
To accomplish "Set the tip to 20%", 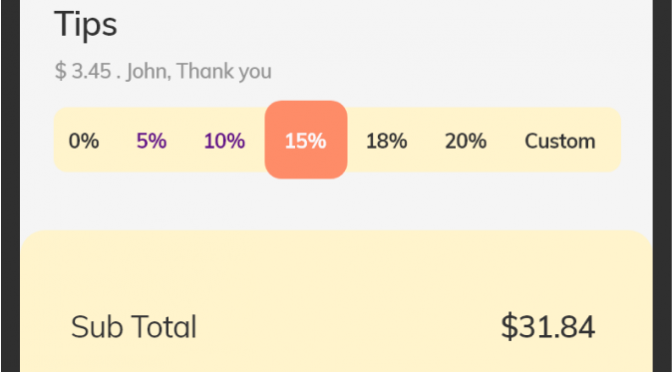I will pyautogui.click(x=466, y=141).
